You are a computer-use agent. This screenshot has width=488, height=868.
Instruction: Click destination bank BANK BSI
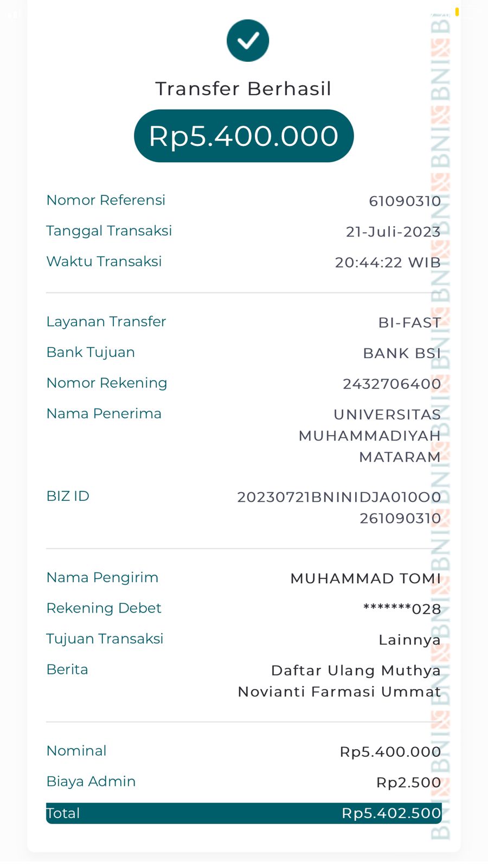point(402,353)
